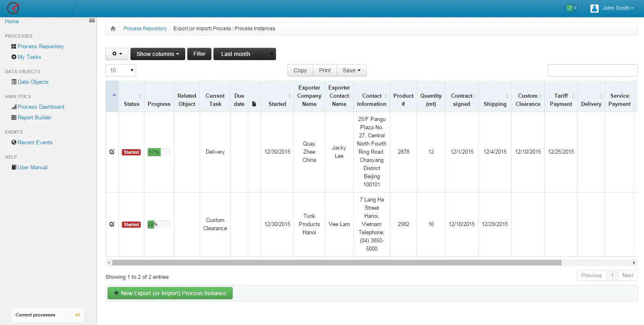Click the Jacky Lee contact cell
This screenshot has height=325, width=644.
coord(339,152)
